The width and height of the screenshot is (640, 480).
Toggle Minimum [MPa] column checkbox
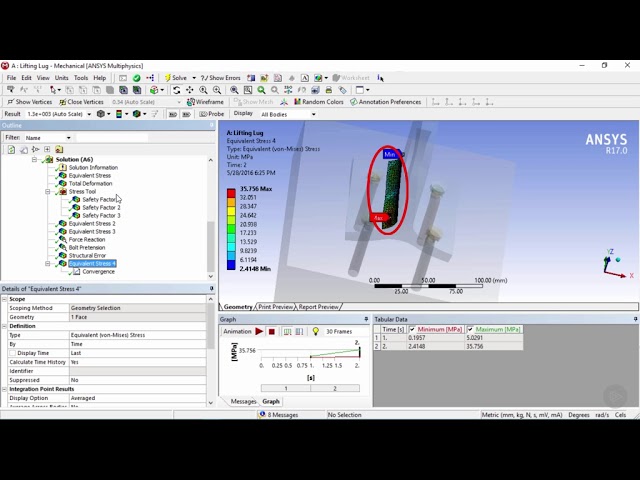click(412, 329)
